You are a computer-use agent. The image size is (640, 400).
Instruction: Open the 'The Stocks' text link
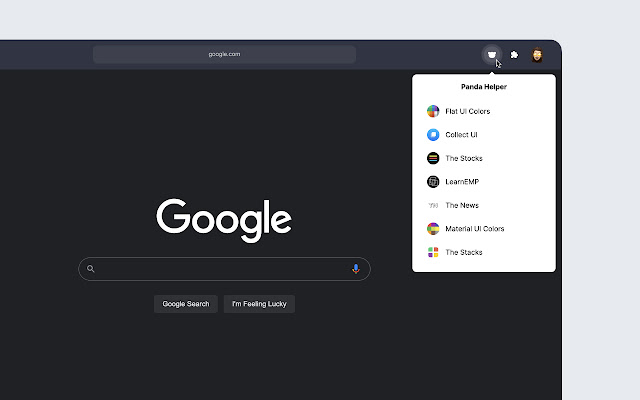tap(464, 158)
